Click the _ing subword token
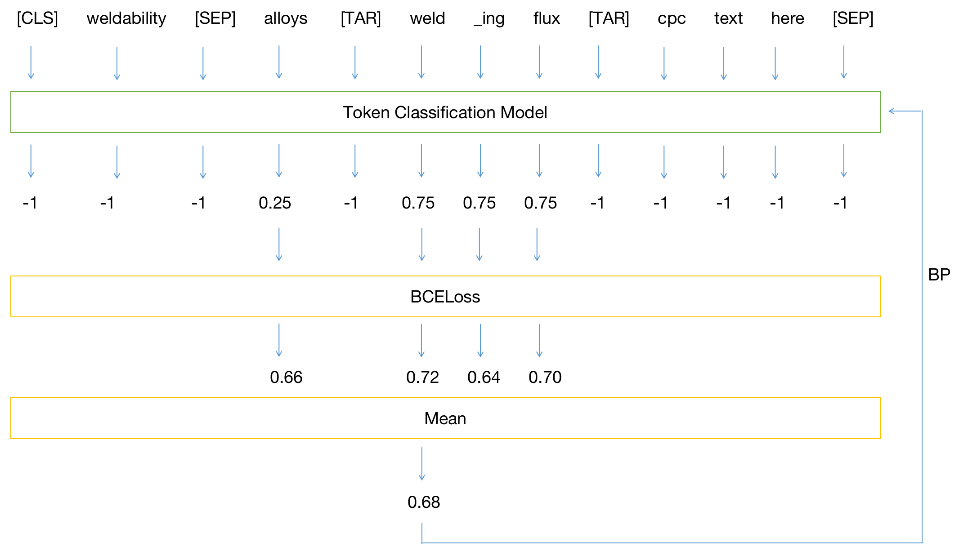Screen dimensions: 959x560 (489, 18)
